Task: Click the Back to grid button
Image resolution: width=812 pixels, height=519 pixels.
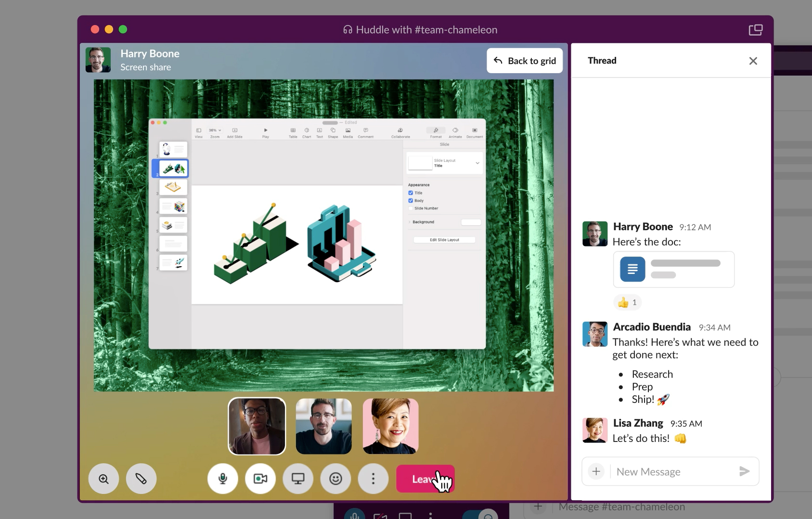Action: [524, 60]
